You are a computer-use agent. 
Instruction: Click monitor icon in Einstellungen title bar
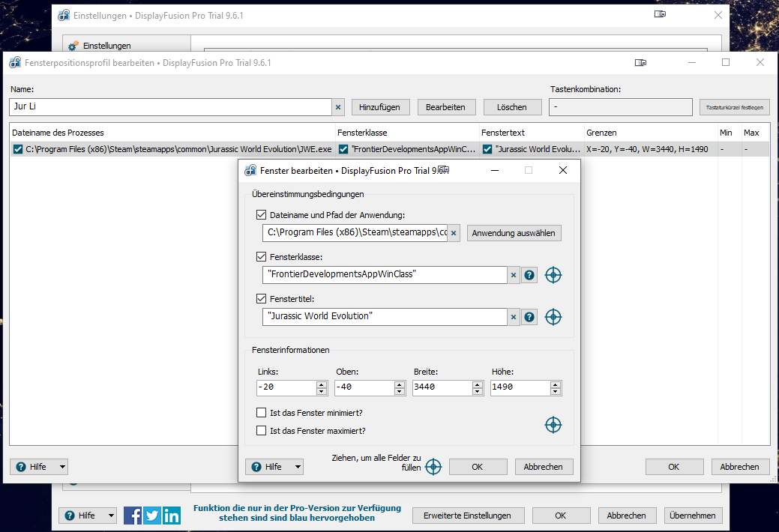click(x=661, y=14)
